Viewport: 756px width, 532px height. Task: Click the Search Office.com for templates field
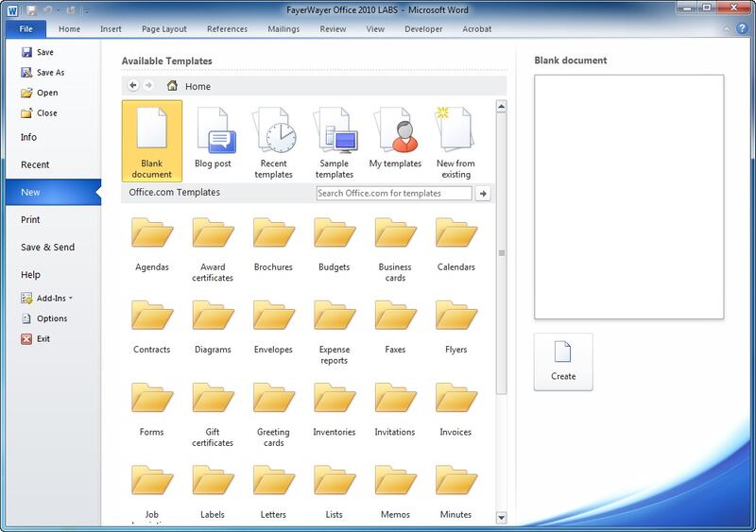coord(393,193)
